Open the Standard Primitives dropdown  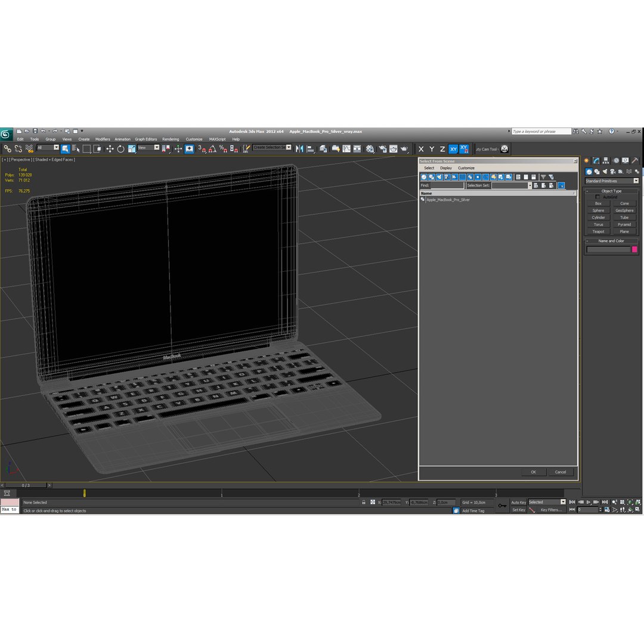[x=612, y=181]
